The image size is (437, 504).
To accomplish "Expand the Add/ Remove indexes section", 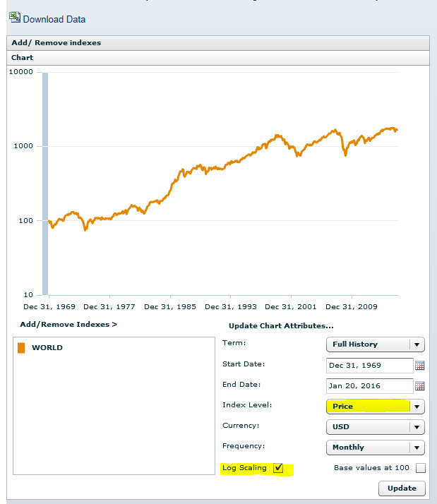I will 56,43.
